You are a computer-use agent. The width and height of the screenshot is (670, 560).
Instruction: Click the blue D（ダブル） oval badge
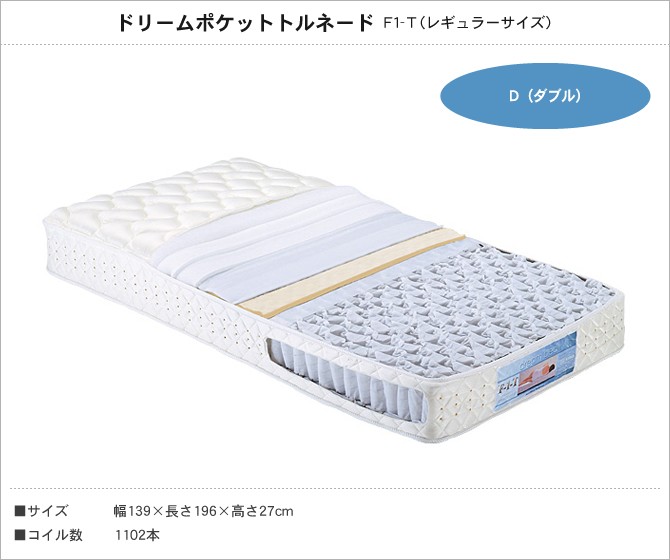point(545,96)
